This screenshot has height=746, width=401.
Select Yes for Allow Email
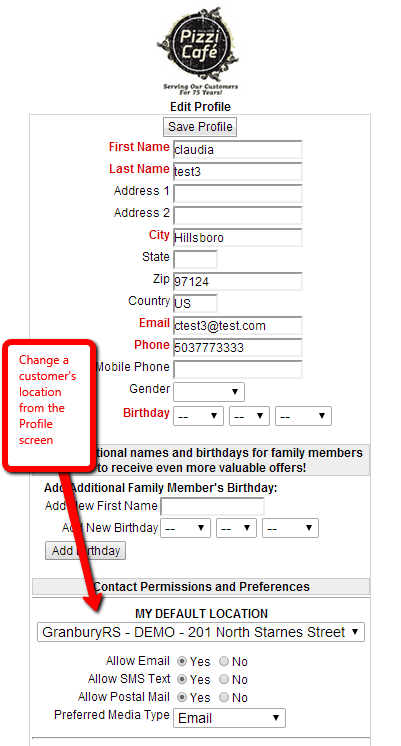coord(182,661)
